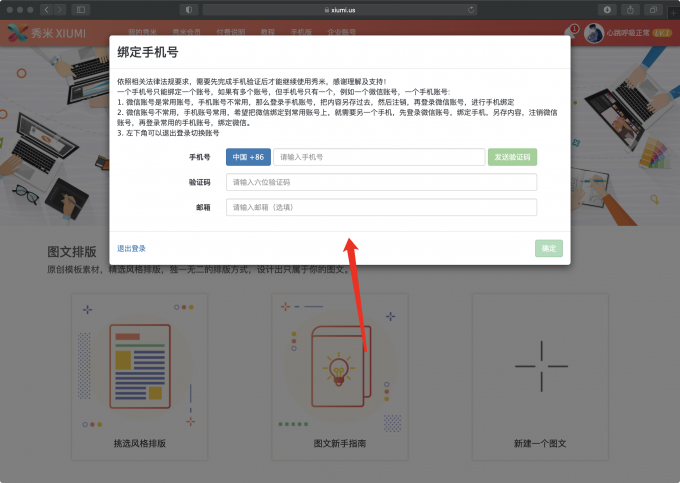Click the line starting 3. 左下角可以退出登录
This screenshot has height=483, width=680.
[168, 133]
